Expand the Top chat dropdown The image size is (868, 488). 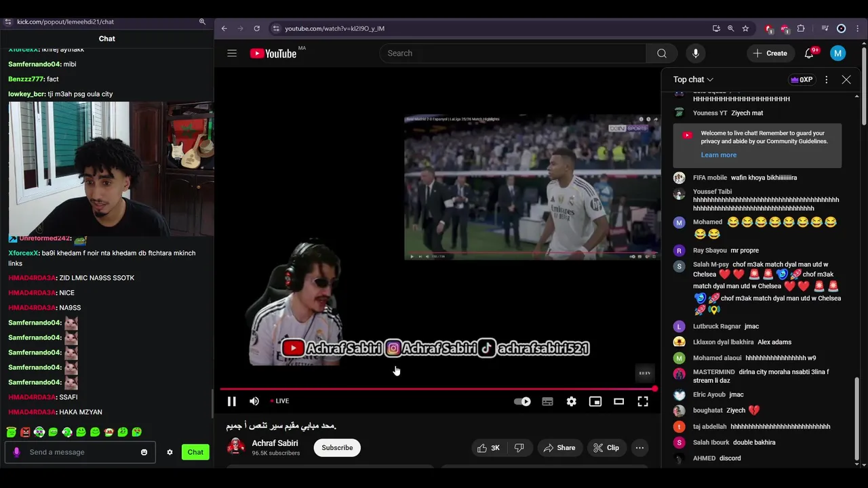[693, 80]
